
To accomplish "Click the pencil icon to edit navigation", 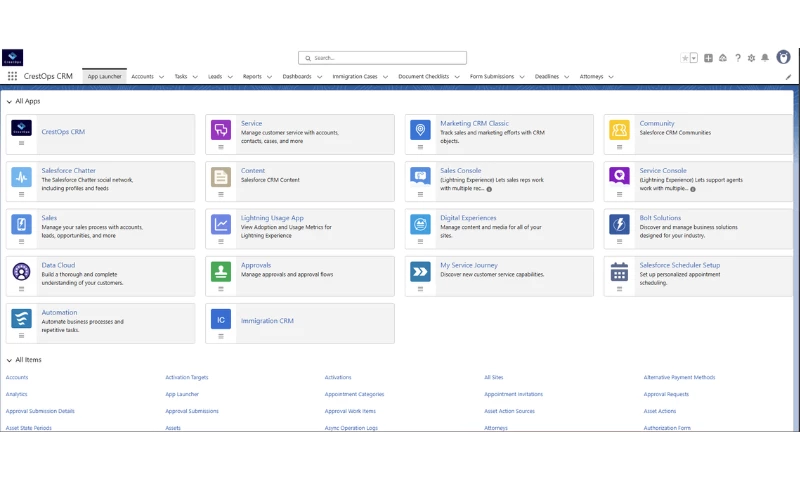I will point(788,76).
